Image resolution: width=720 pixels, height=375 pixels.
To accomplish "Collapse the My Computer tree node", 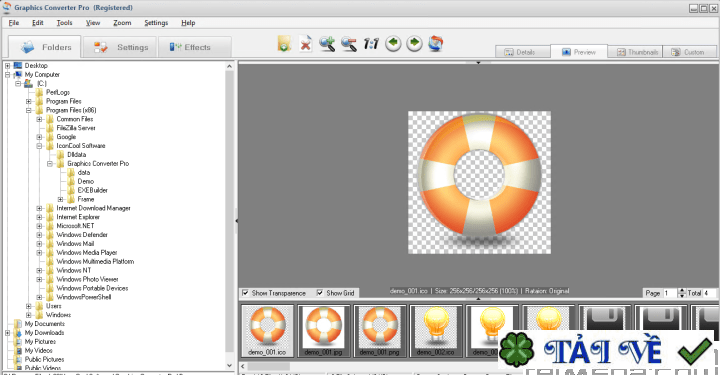I will click(x=7, y=74).
